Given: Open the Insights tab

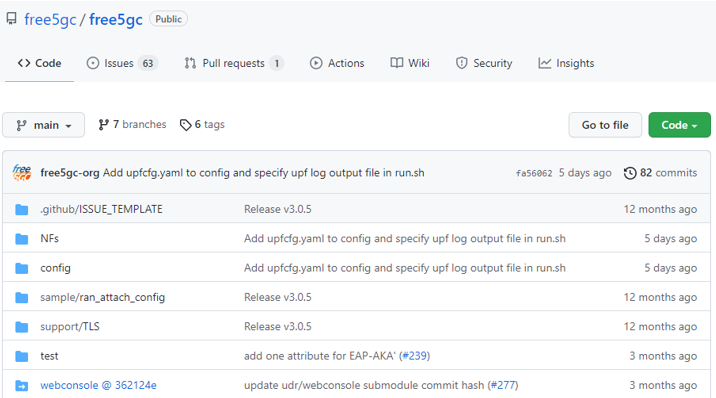Looking at the screenshot, I should click(566, 63).
